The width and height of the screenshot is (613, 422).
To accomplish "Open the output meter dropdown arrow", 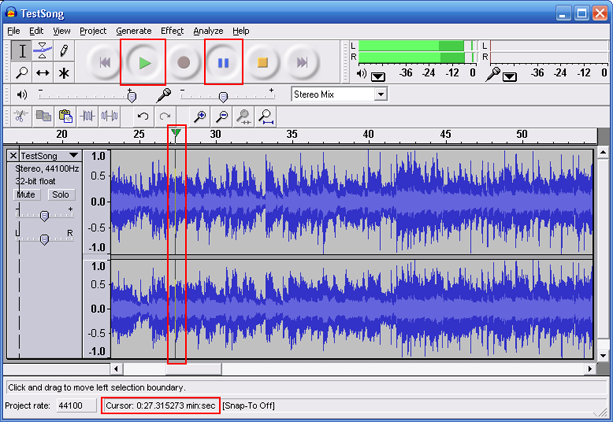I will point(378,76).
